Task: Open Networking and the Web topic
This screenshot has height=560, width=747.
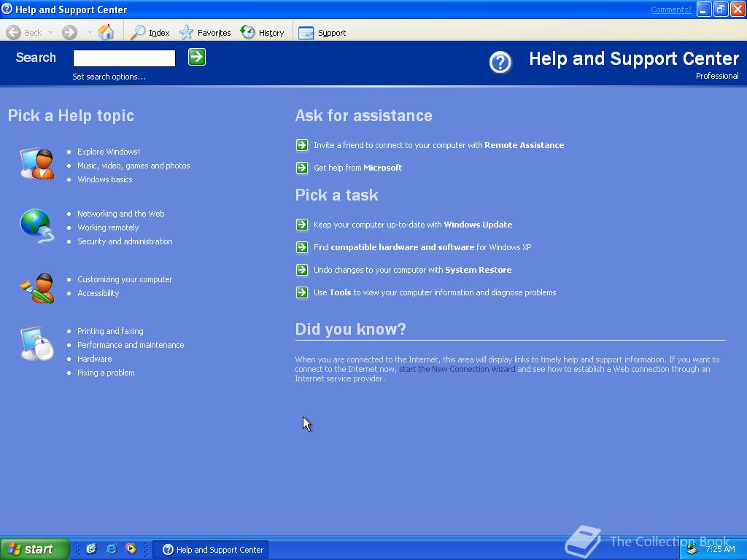Action: click(x=121, y=214)
